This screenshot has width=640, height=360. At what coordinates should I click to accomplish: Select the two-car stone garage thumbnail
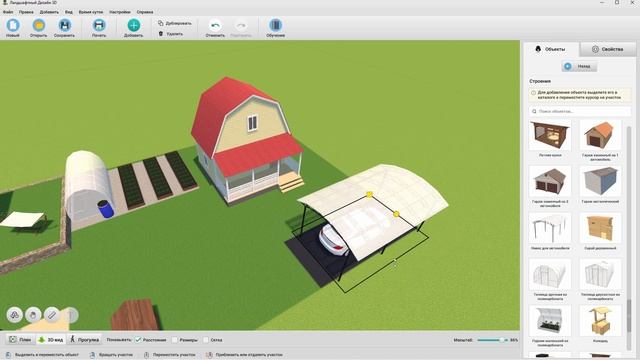tap(550, 182)
